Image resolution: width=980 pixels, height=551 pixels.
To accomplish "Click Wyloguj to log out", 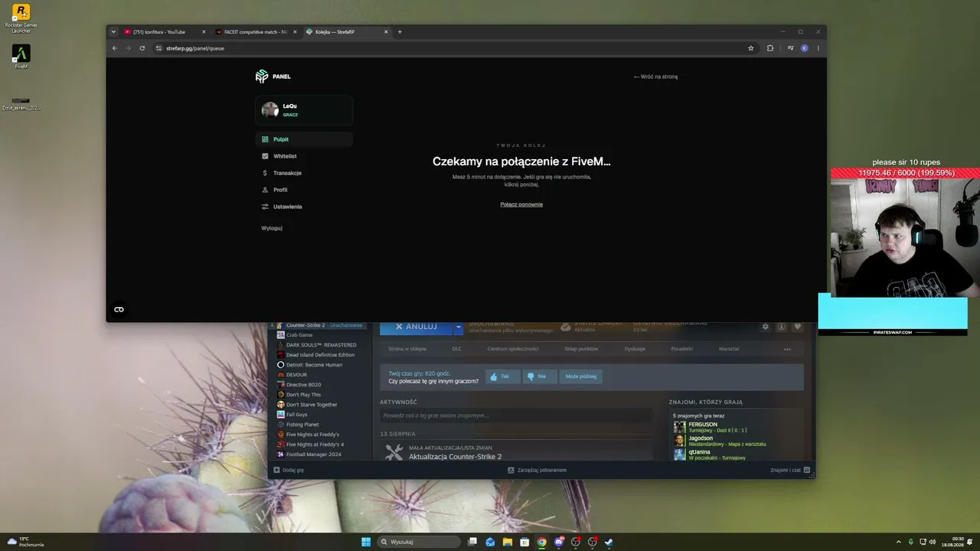I will (x=272, y=228).
